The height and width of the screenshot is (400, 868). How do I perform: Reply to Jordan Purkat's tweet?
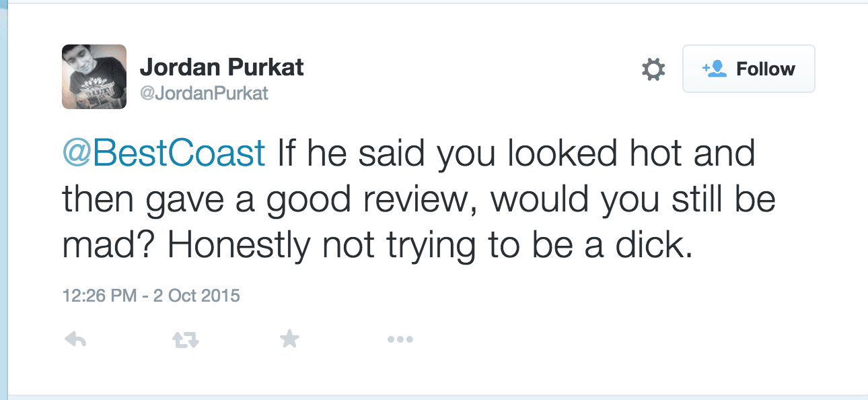coord(75,340)
